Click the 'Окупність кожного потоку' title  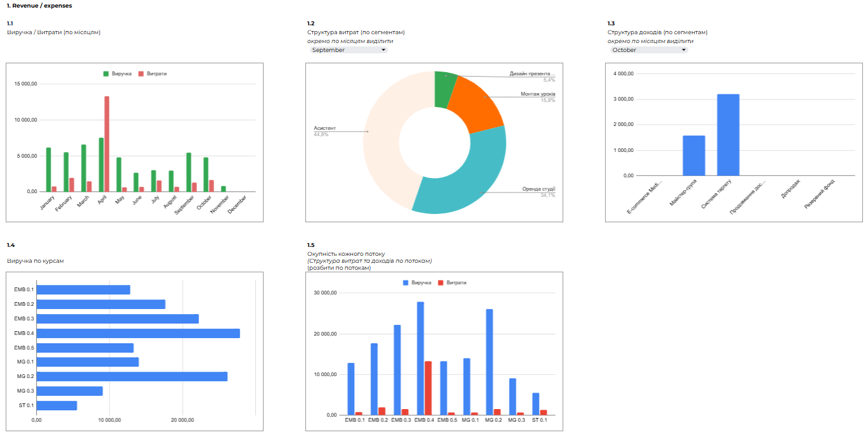coord(346,254)
